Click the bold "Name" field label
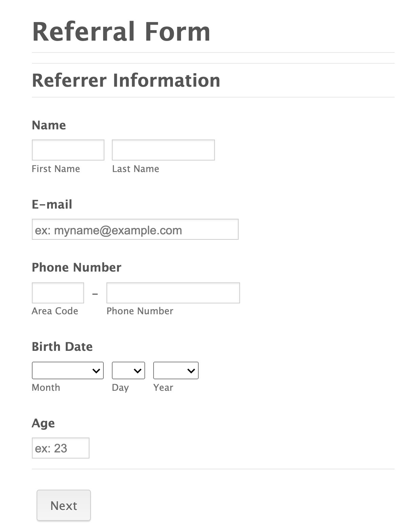The image size is (418, 532). [x=49, y=125]
